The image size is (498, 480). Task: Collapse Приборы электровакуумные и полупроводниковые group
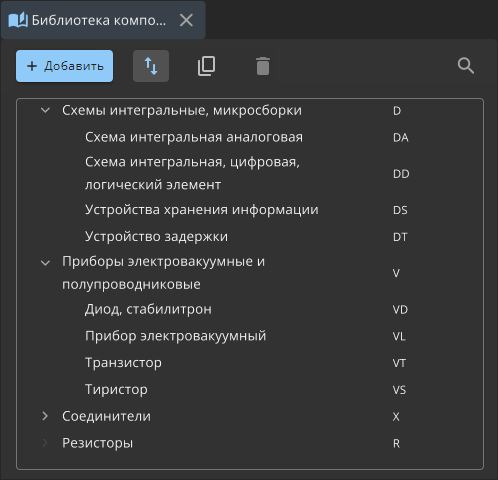45,263
